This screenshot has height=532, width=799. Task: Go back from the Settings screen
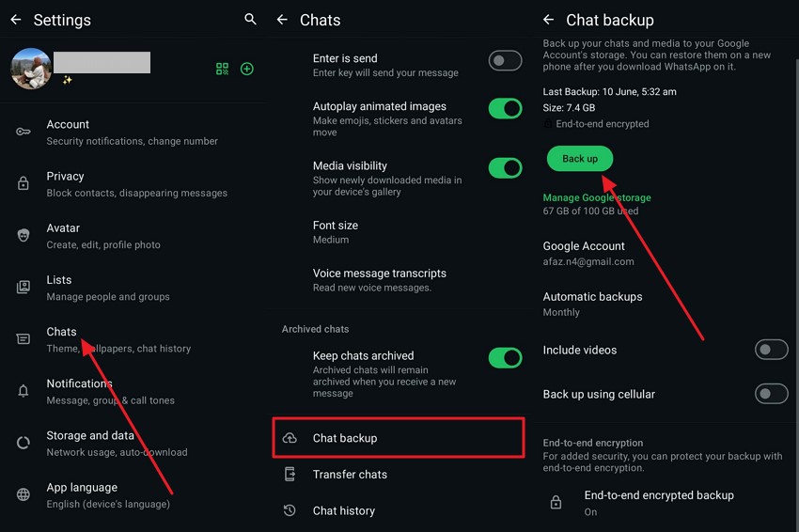pyautogui.click(x=15, y=20)
